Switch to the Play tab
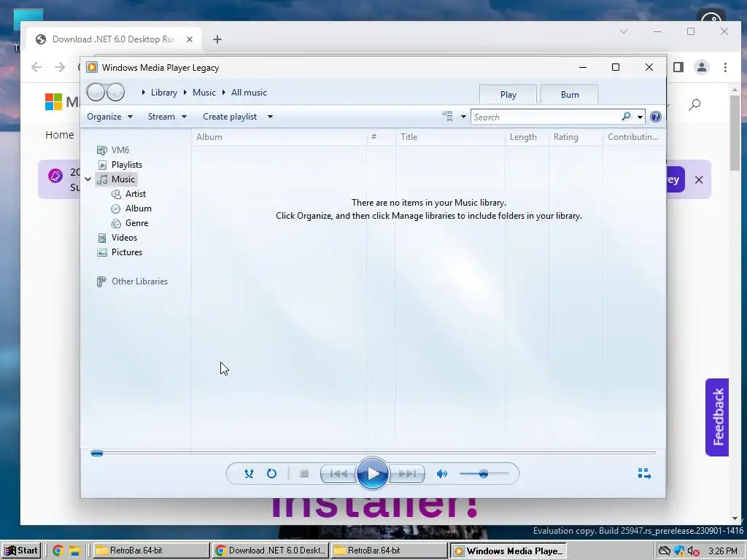 pos(508,94)
